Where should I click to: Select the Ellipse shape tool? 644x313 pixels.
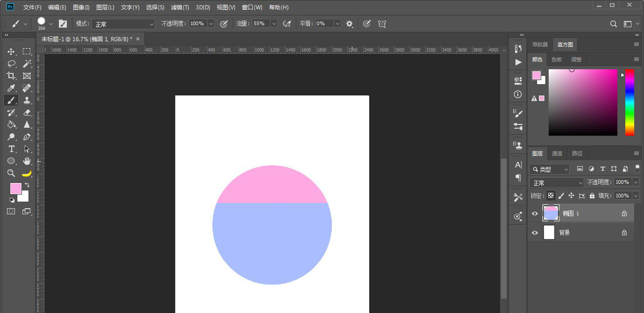pos(12,161)
